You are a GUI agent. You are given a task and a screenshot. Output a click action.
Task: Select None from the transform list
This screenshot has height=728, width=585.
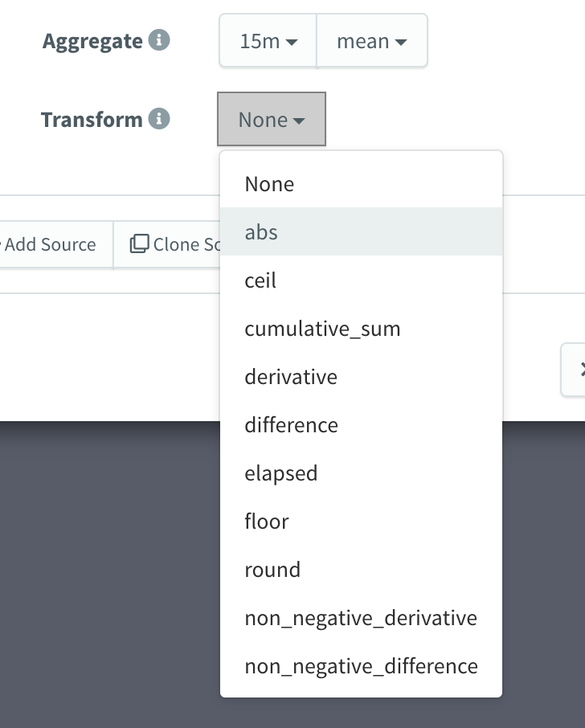(362, 184)
